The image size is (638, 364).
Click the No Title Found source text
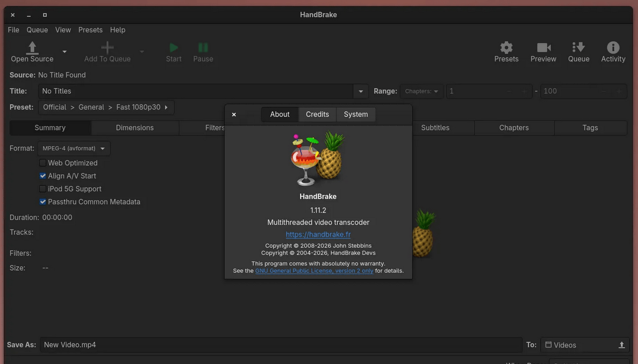62,75
